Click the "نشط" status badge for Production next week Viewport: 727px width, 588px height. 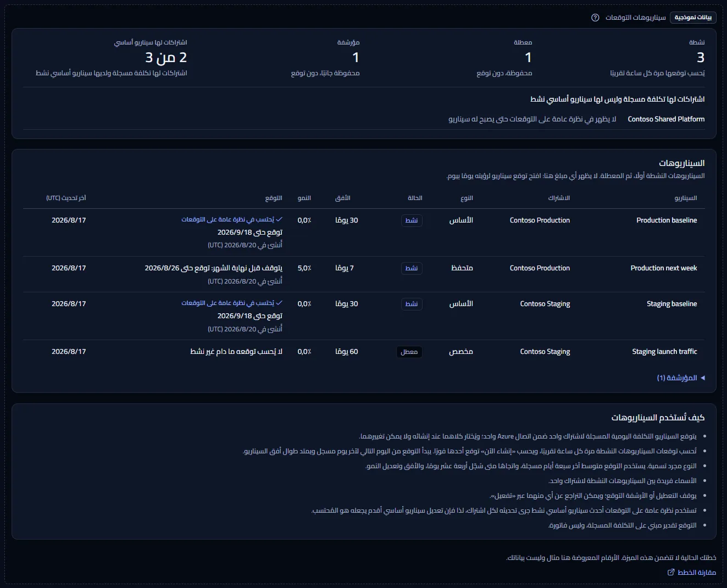coord(412,268)
